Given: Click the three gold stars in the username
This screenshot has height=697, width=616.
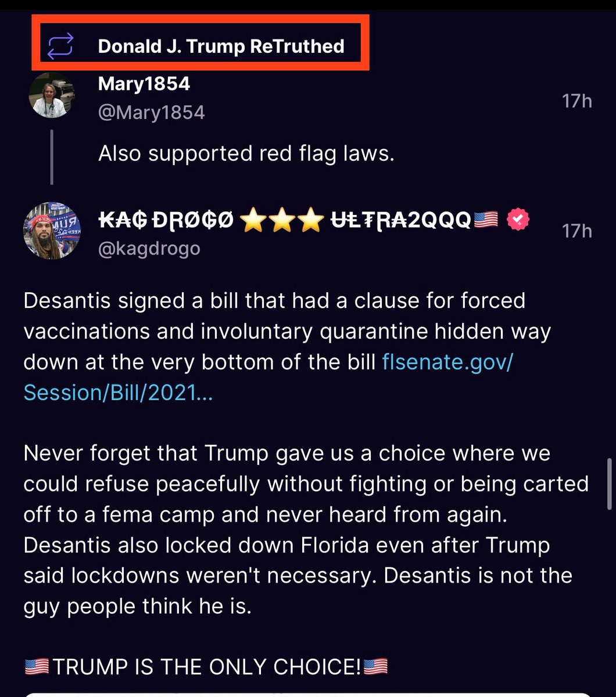Looking at the screenshot, I should coord(281,220).
